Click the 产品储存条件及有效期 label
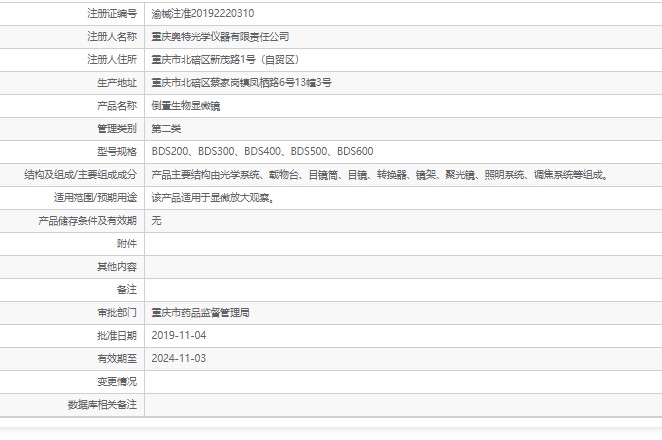Image resolution: width=662 pixels, height=440 pixels. [x=87, y=220]
